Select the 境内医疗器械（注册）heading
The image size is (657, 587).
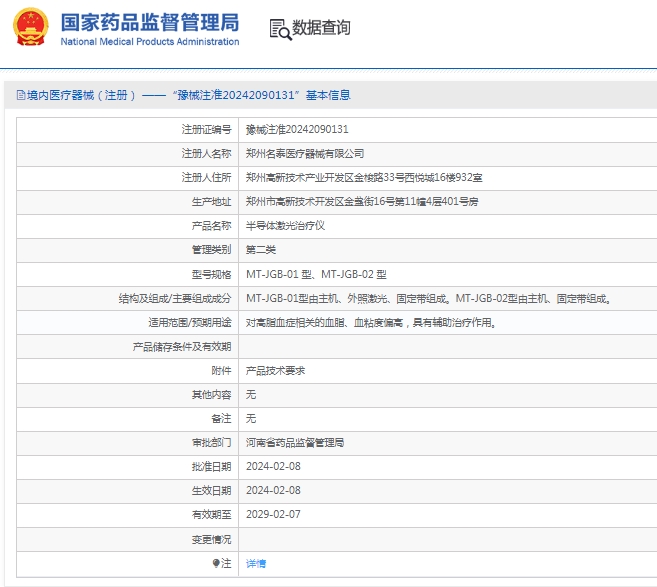(81, 95)
